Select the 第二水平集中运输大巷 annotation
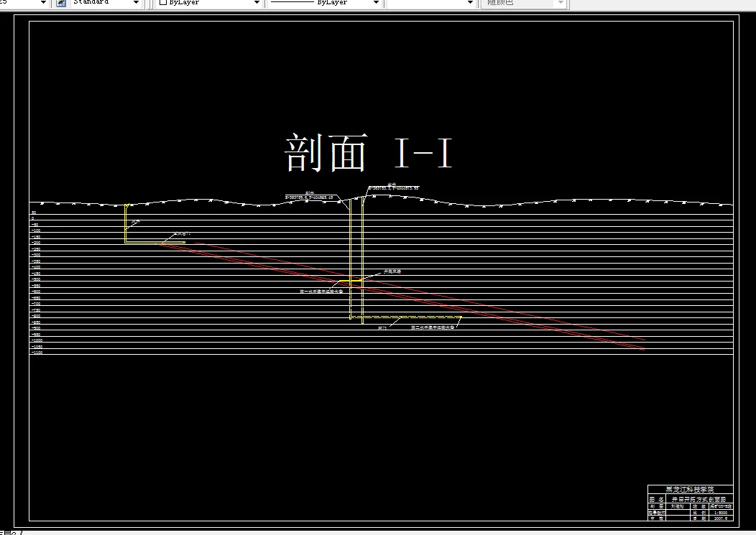This screenshot has height=535, width=756. [x=433, y=327]
